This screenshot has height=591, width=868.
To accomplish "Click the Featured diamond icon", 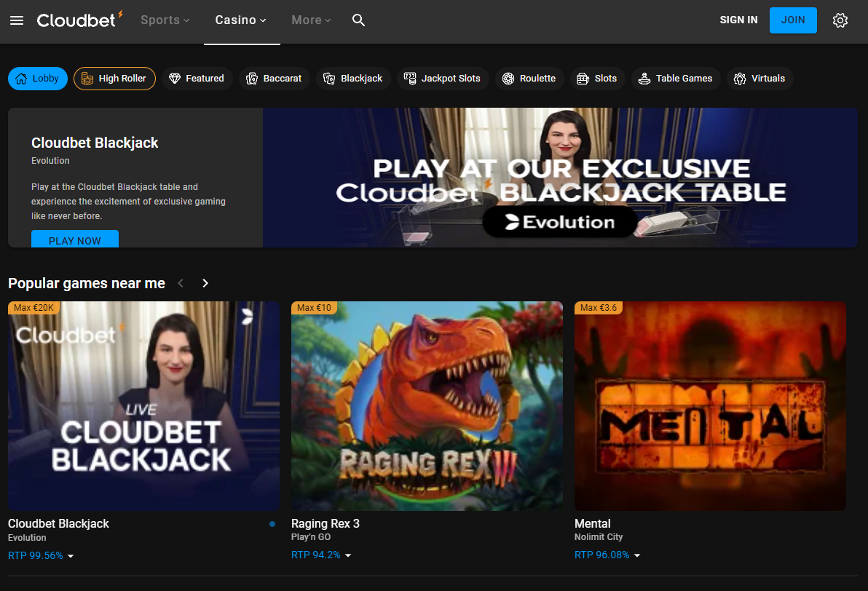I will click(x=175, y=79).
